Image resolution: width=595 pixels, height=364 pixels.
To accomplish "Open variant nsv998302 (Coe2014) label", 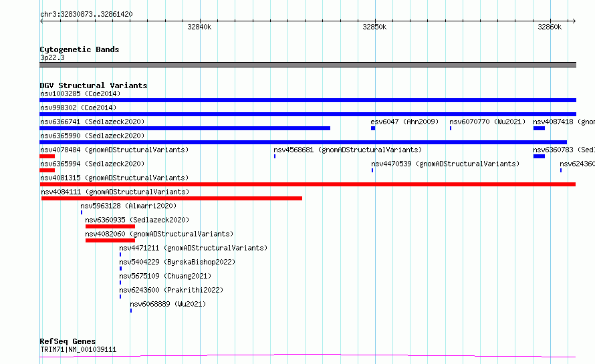I will pyautogui.click(x=78, y=108).
